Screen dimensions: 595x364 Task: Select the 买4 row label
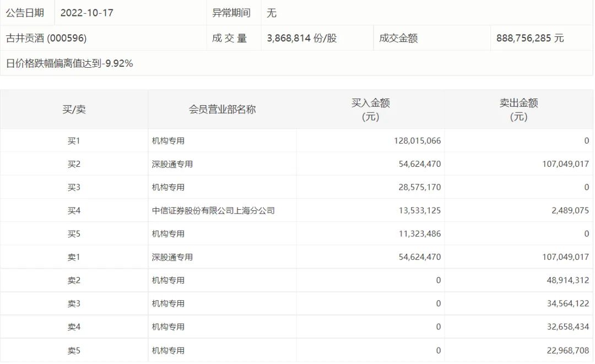74,210
